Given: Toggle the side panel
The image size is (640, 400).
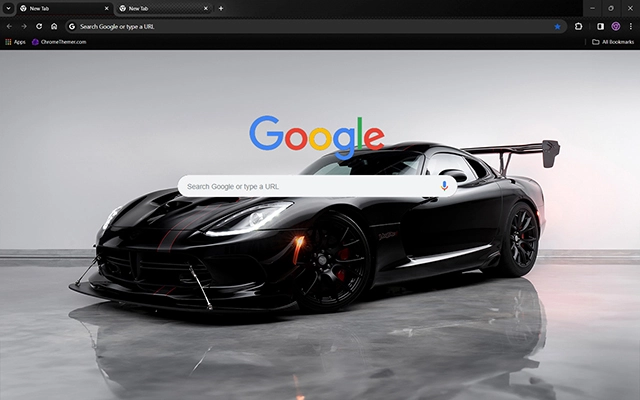Looking at the screenshot, I should pos(600,27).
